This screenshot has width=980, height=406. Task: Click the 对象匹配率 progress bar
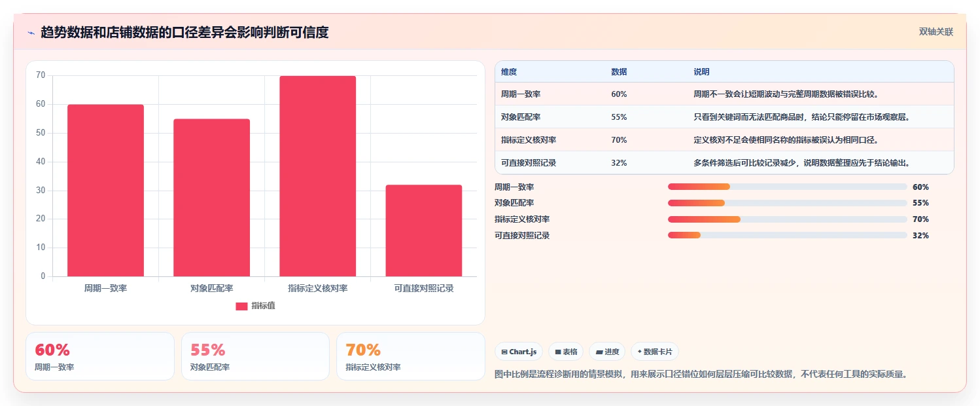pos(787,203)
